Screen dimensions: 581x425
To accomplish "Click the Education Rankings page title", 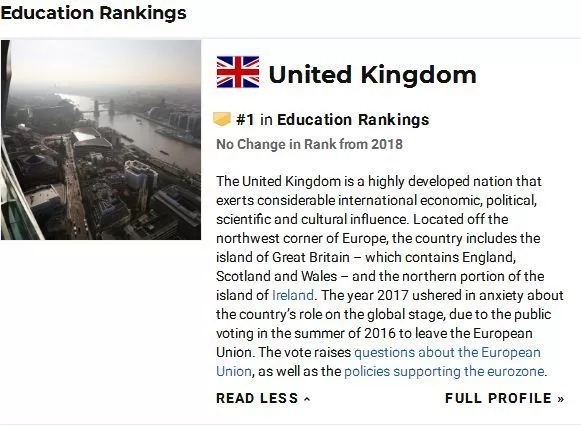I will tap(93, 13).
